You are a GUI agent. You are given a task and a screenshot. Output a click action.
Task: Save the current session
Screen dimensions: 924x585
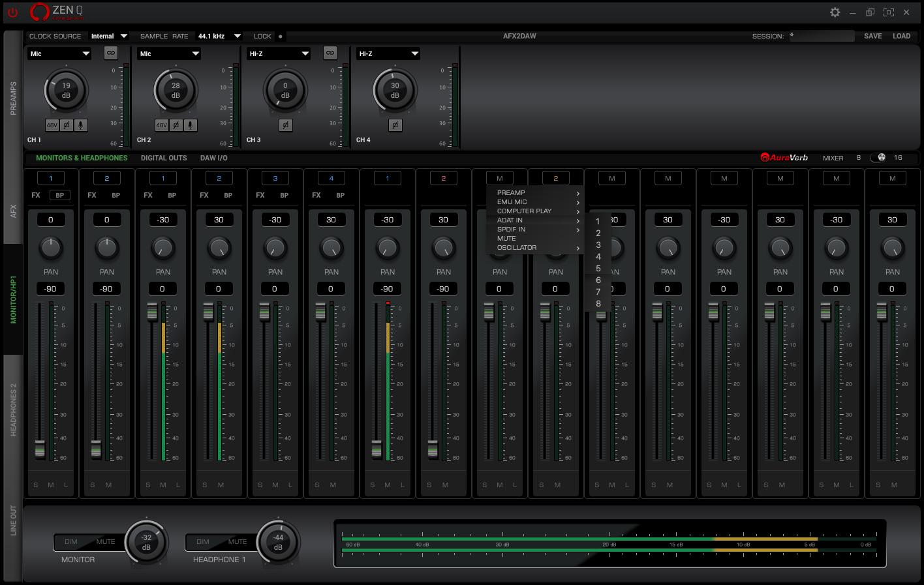pyautogui.click(x=872, y=37)
